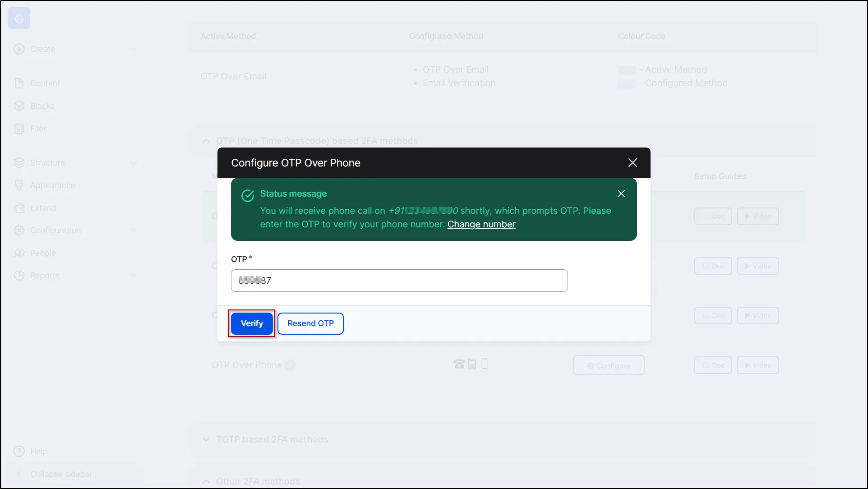Click the Content page icon
Image resolution: width=868 pixels, height=489 pixels.
(19, 83)
